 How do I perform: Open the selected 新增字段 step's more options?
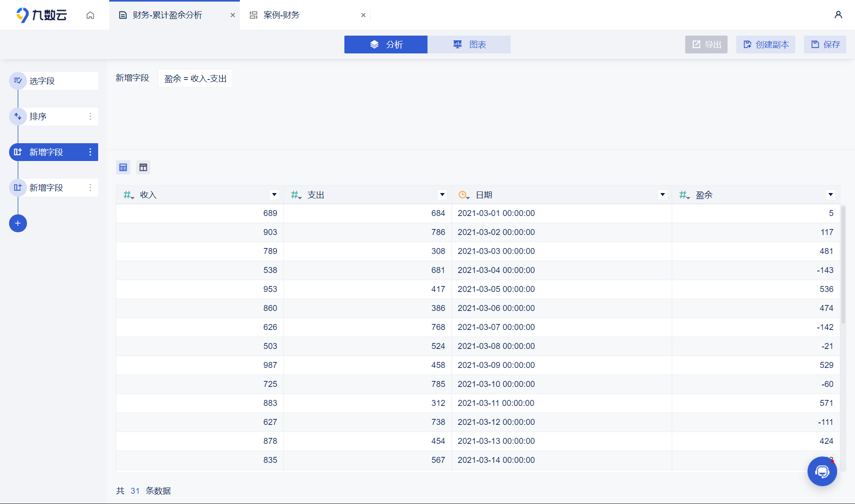pos(90,152)
